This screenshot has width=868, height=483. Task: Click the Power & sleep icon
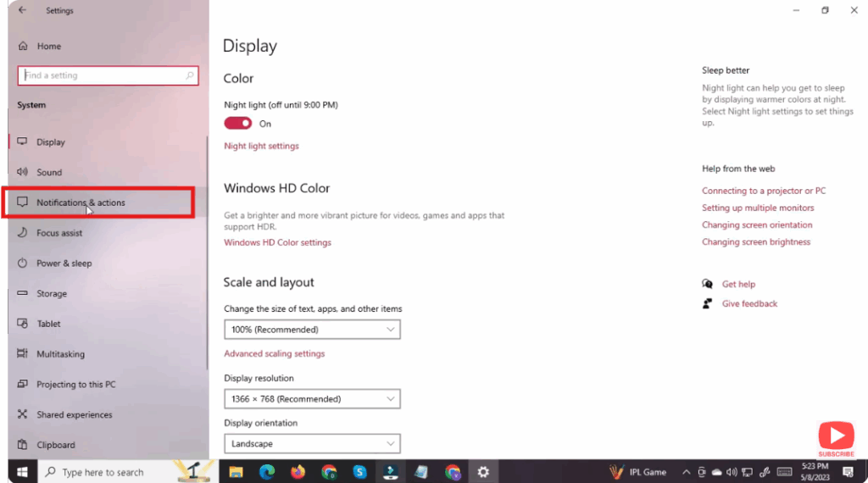[22, 264]
